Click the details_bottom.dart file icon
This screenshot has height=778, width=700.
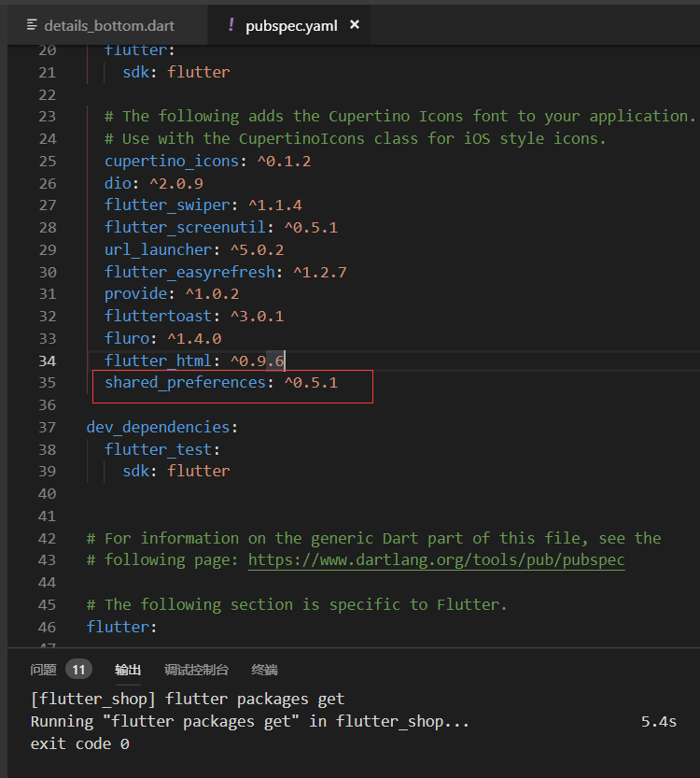coord(32,24)
